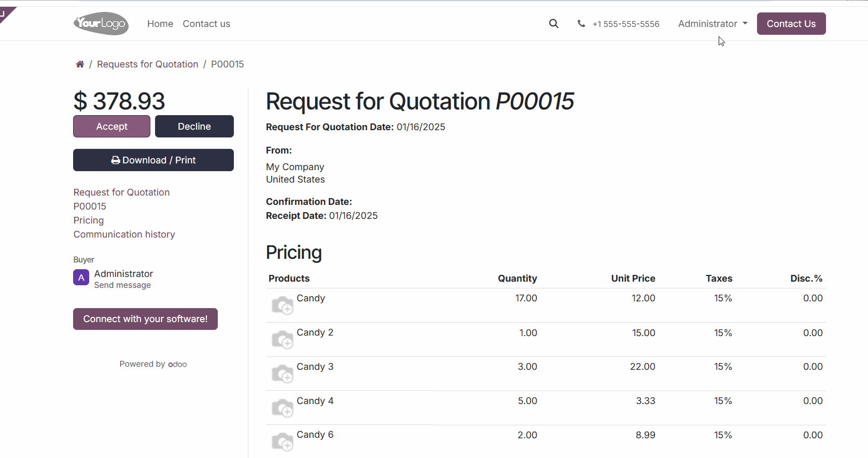
Task: Click the Candy product image placeholder
Action: [x=283, y=305]
